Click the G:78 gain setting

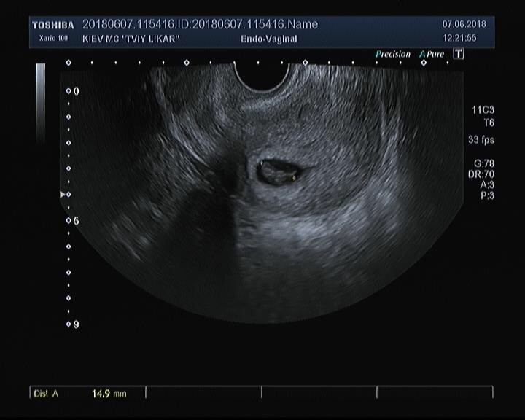[483, 164]
